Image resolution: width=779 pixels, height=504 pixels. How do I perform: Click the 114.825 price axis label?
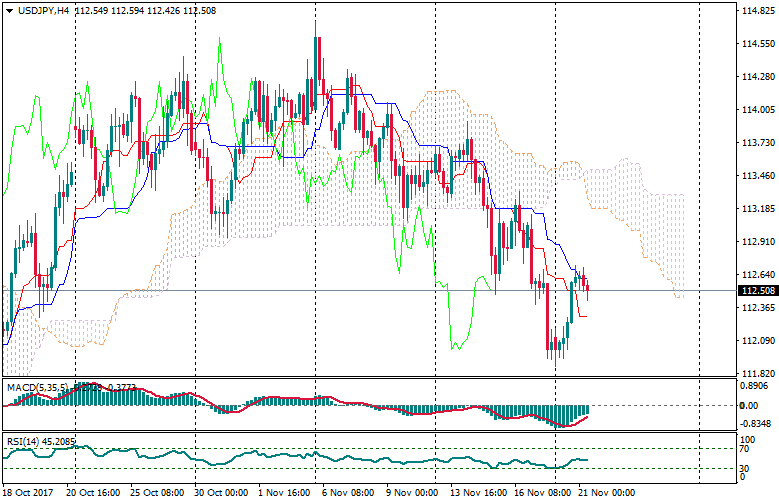[755, 11]
